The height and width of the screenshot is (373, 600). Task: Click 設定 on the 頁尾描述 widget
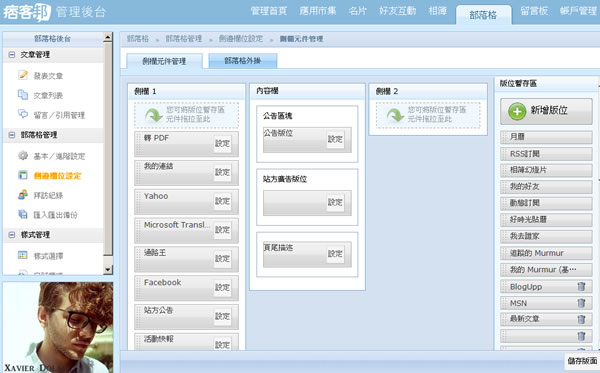point(335,254)
